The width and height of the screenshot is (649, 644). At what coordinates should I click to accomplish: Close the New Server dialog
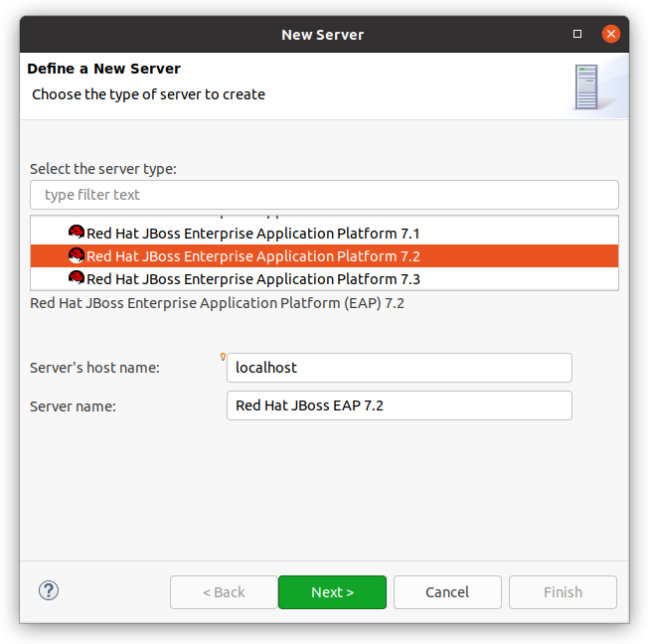click(610, 34)
